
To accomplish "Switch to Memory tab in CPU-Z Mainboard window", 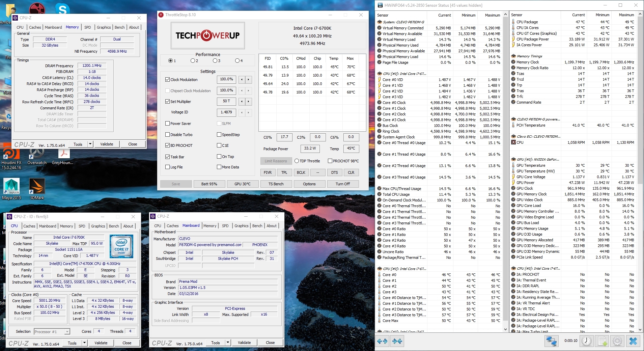I will click(210, 226).
